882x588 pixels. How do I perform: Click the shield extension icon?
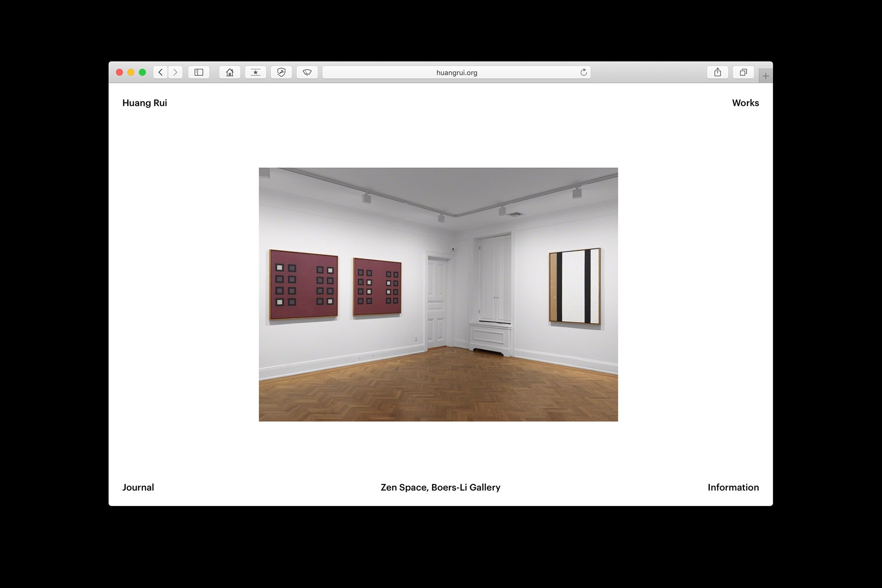coord(281,72)
